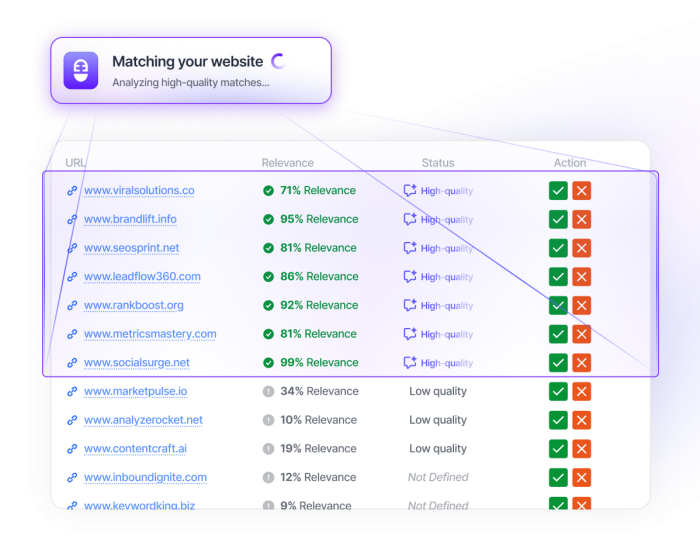Screen dimensions: 700x546
Task: Click the Status column header
Action: [x=438, y=163]
